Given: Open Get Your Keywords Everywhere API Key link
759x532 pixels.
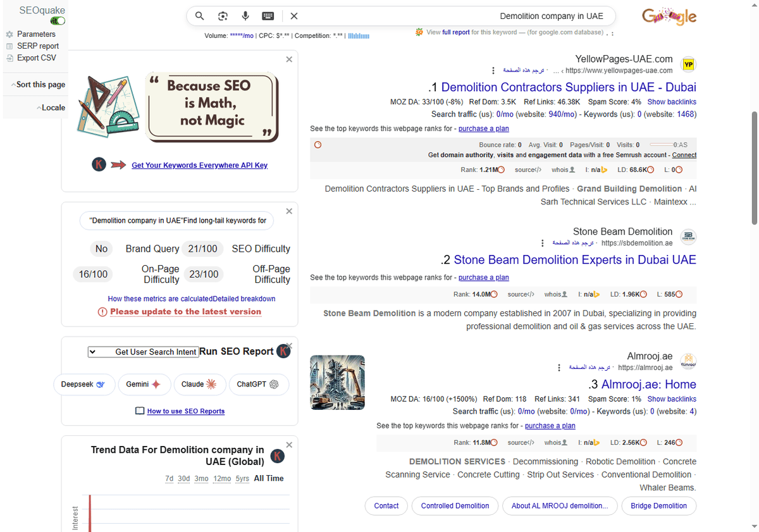Looking at the screenshot, I should 199,165.
